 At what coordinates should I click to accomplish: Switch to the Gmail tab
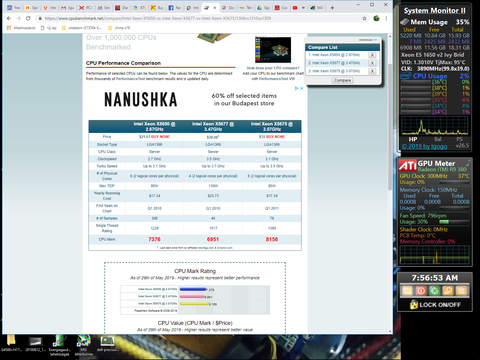coord(67,8)
